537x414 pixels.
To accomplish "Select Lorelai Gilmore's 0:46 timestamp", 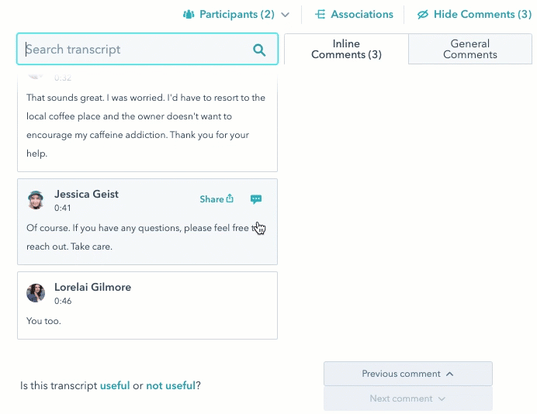I will (x=63, y=301).
